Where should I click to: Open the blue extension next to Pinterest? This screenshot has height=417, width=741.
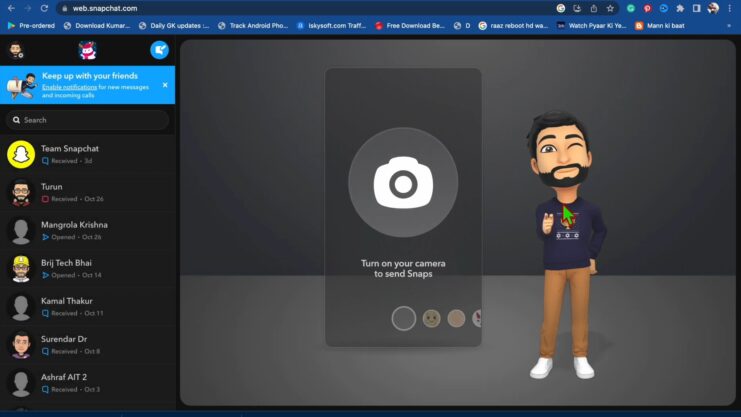(663, 8)
